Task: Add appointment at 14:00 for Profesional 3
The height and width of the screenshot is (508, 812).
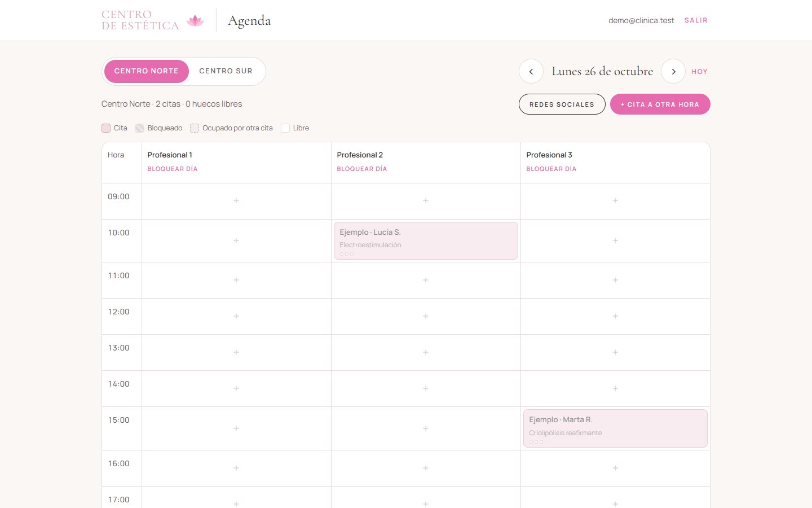Action: click(615, 388)
